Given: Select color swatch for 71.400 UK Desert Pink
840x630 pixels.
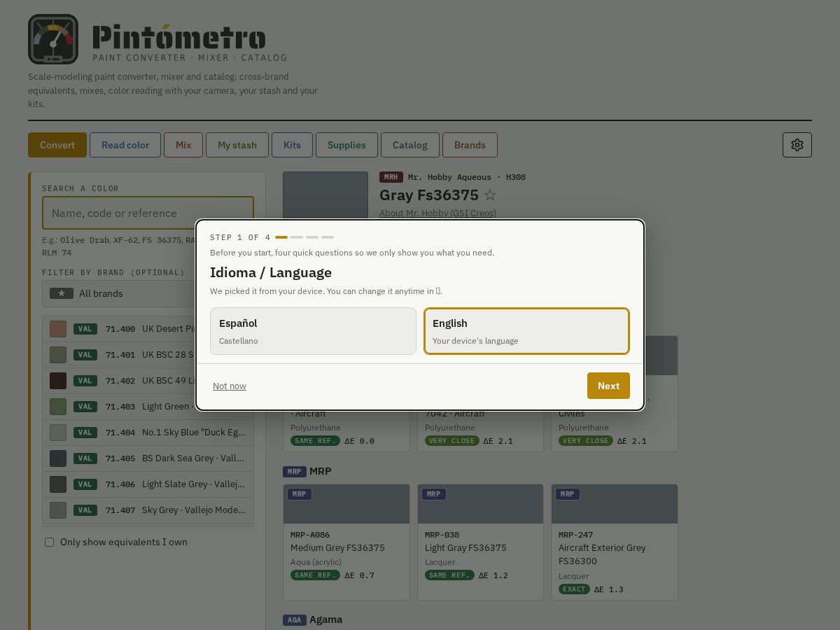Looking at the screenshot, I should pyautogui.click(x=58, y=329).
